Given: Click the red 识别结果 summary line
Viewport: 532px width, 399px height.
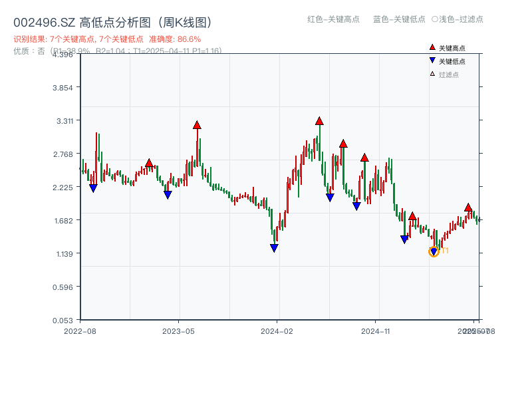Looking at the screenshot, I should (x=107, y=39).
